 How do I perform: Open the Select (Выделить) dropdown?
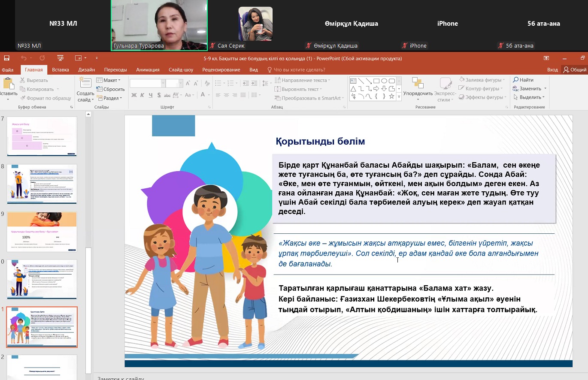(529, 97)
